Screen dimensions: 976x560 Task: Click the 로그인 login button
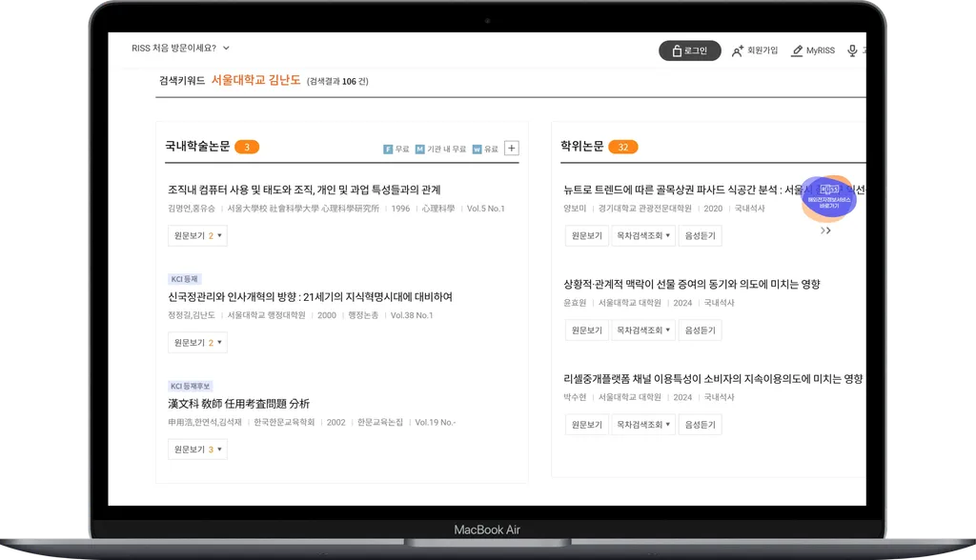[690, 51]
